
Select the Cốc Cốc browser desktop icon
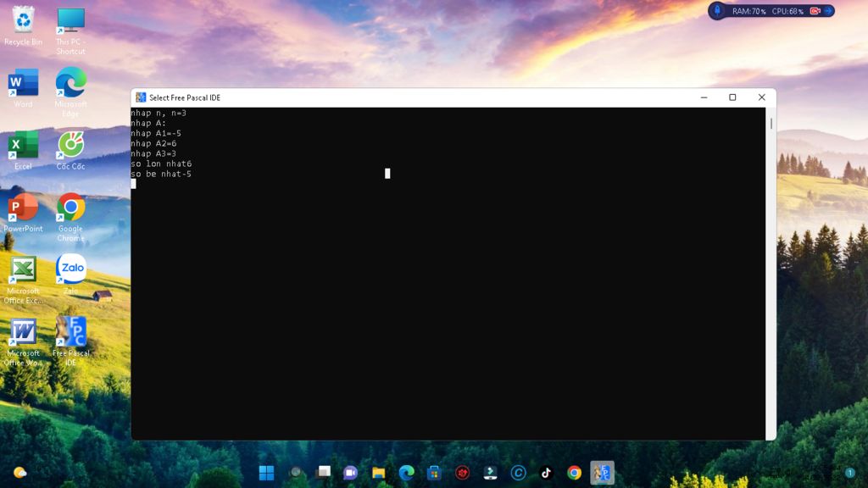[x=70, y=150]
